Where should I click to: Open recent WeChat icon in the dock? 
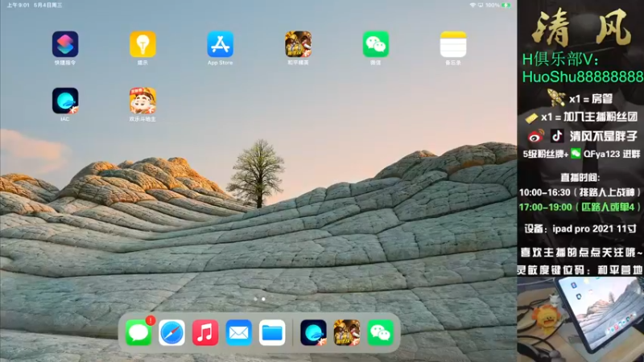[380, 332]
